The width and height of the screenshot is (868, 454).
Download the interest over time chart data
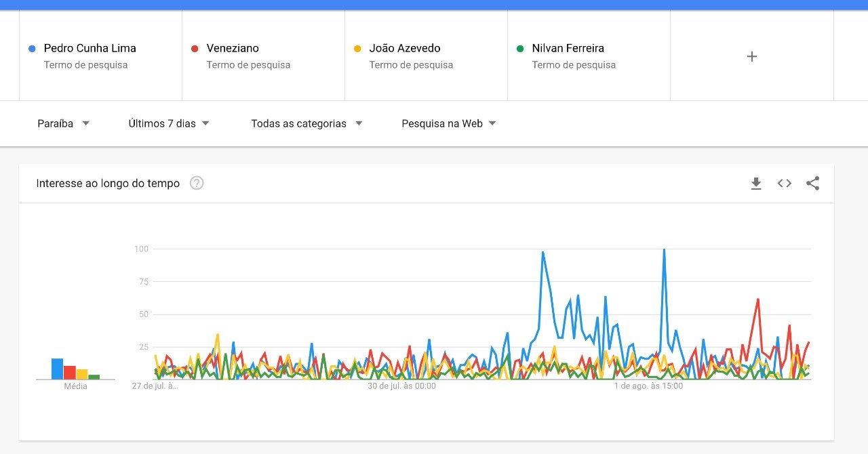(x=756, y=184)
